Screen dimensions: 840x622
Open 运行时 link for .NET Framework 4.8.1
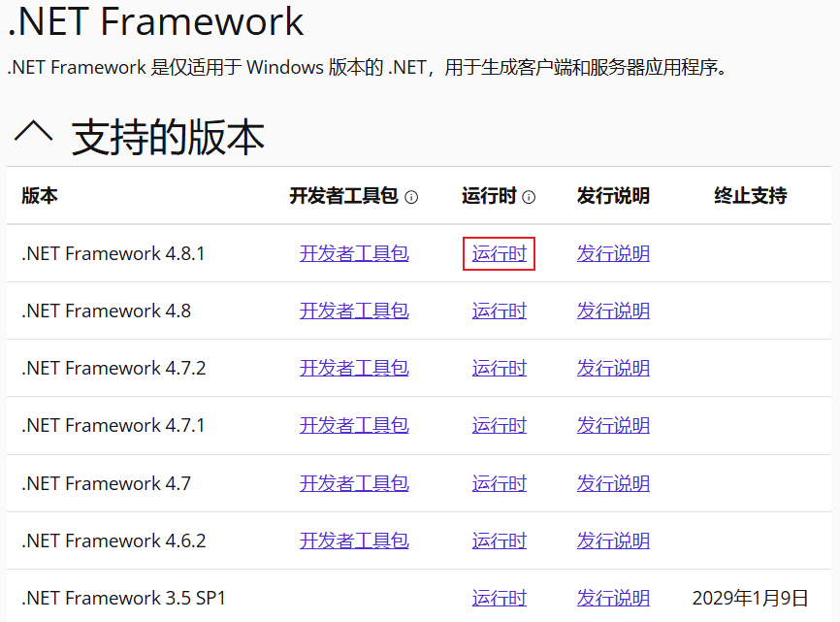[x=500, y=253]
